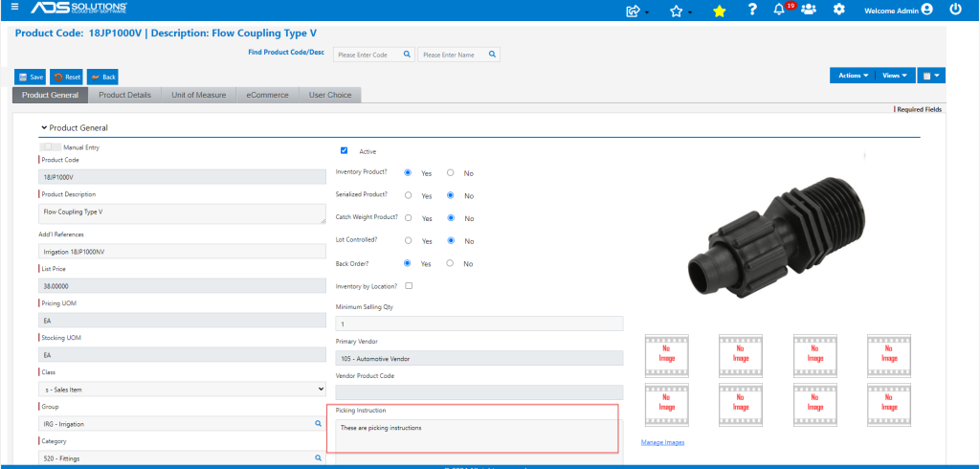
Task: Select No for Lot Controlled
Action: click(450, 240)
